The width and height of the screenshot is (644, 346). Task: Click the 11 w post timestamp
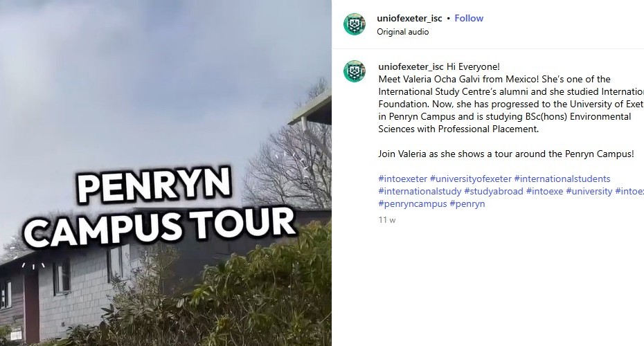(x=387, y=220)
